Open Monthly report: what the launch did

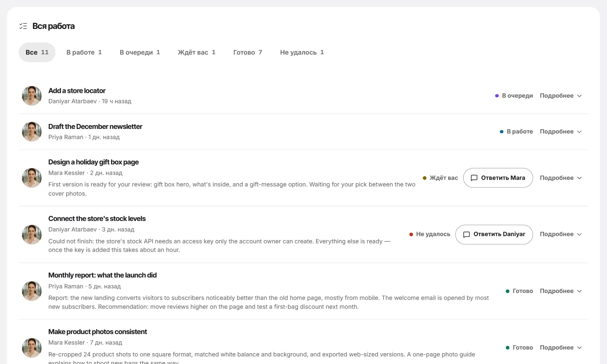[102, 275]
